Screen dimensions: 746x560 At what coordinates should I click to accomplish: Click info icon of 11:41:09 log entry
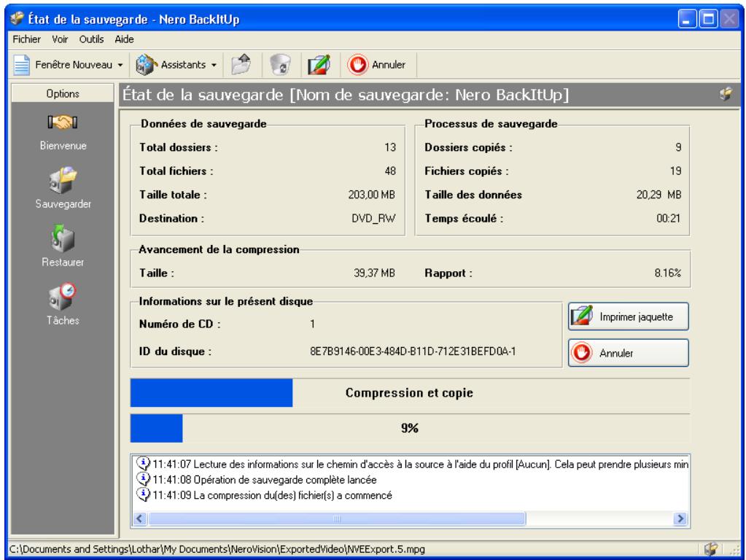pyautogui.click(x=143, y=494)
